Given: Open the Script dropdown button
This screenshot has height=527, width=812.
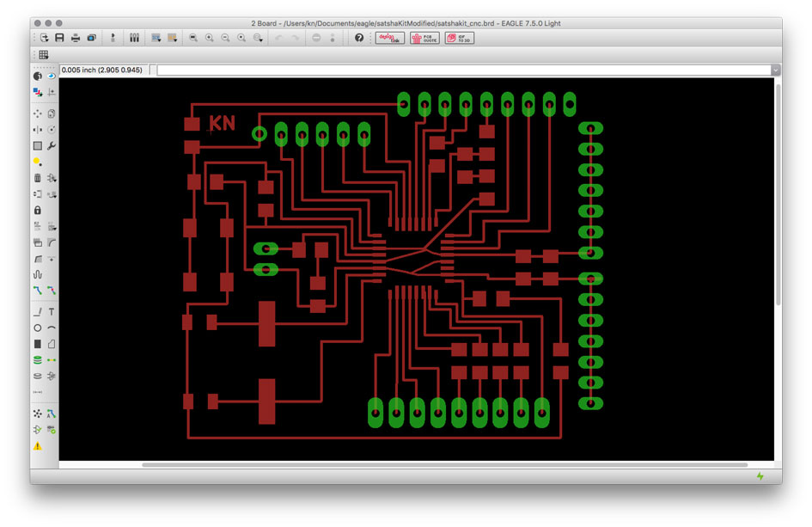Looking at the screenshot, I should [x=156, y=38].
